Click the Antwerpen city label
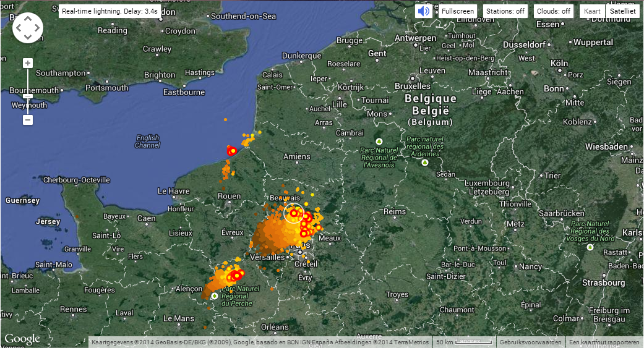The height and width of the screenshot is (348, 644). click(x=415, y=38)
